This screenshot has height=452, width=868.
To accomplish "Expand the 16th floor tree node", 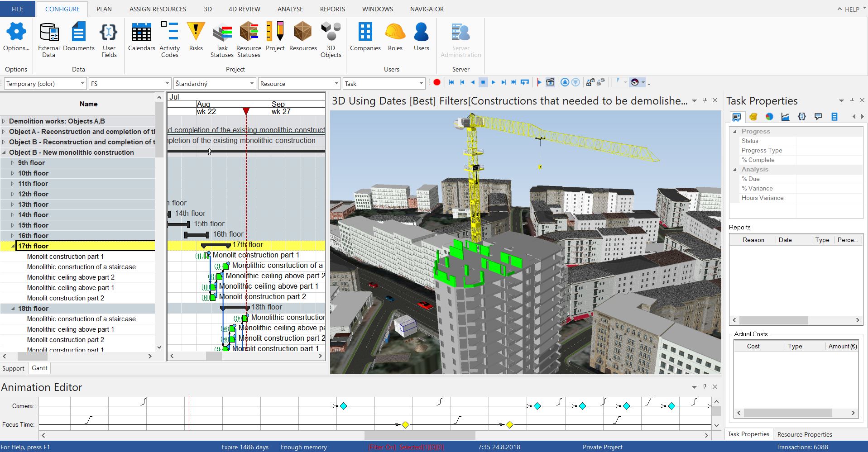I will pyautogui.click(x=13, y=236).
